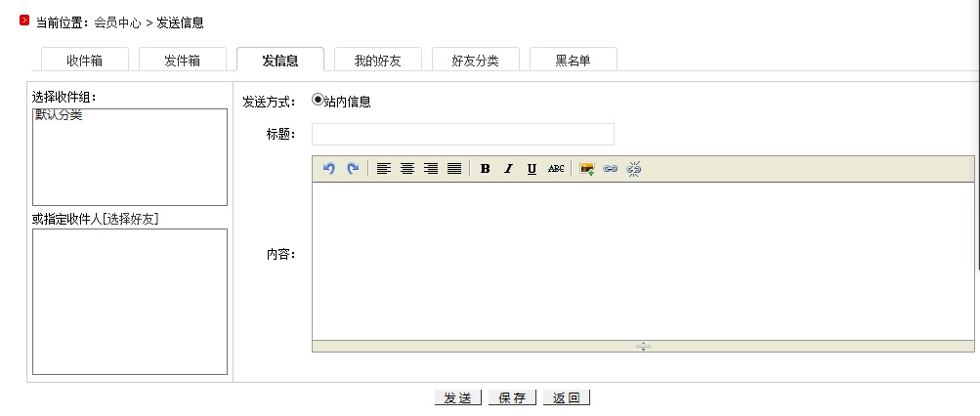Screen dimensions: 980x416
Task: Insert a hyperlink with the chain icon
Action: pos(611,169)
